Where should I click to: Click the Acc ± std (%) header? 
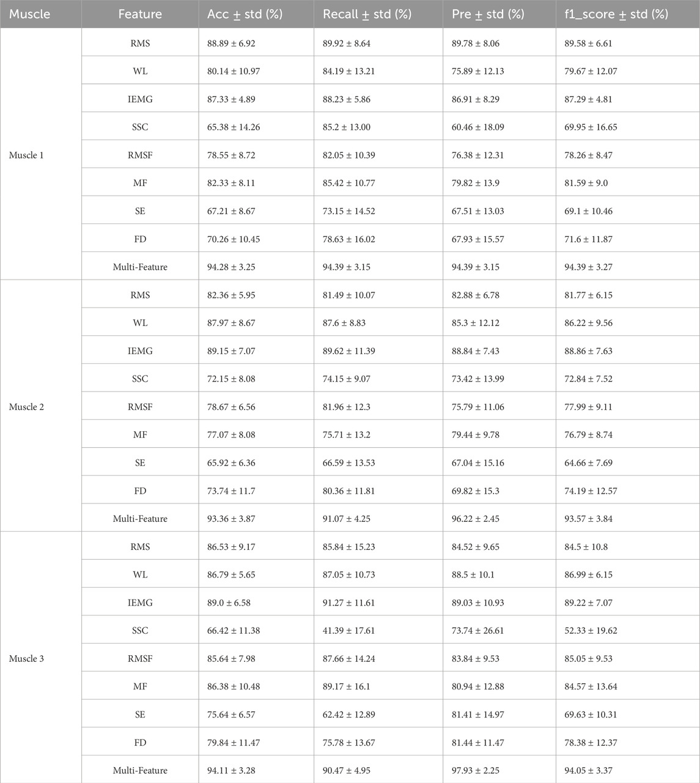245,14
